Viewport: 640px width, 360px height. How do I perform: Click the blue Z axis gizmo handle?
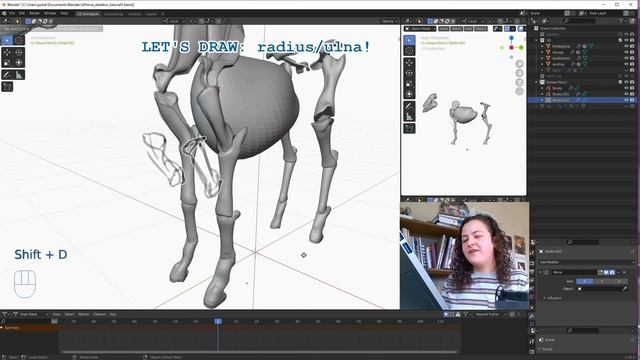click(x=511, y=38)
